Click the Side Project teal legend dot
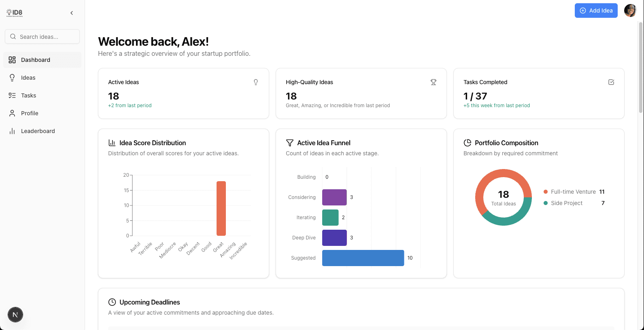Viewport: 644px width, 330px height. (546, 203)
